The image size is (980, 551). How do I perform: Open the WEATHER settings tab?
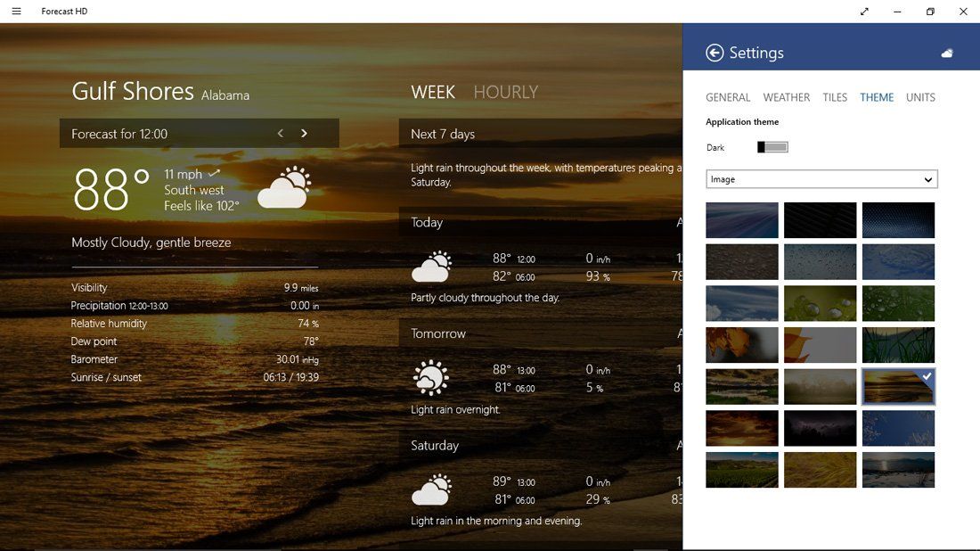(786, 97)
